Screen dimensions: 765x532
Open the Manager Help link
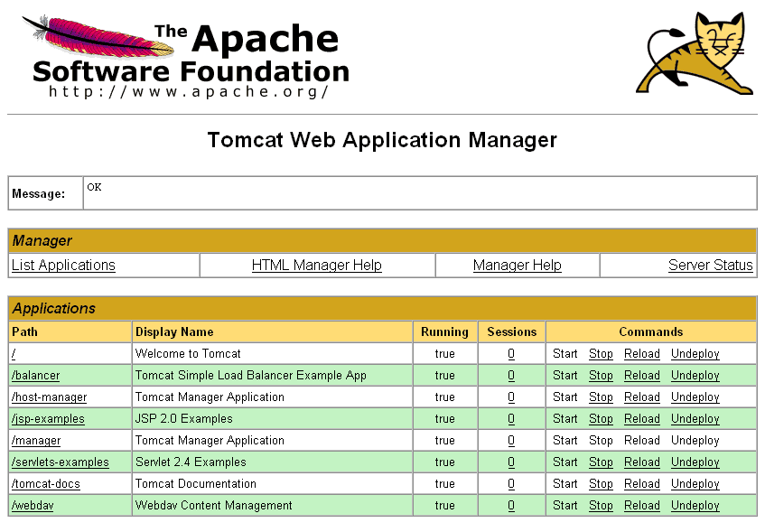518,265
